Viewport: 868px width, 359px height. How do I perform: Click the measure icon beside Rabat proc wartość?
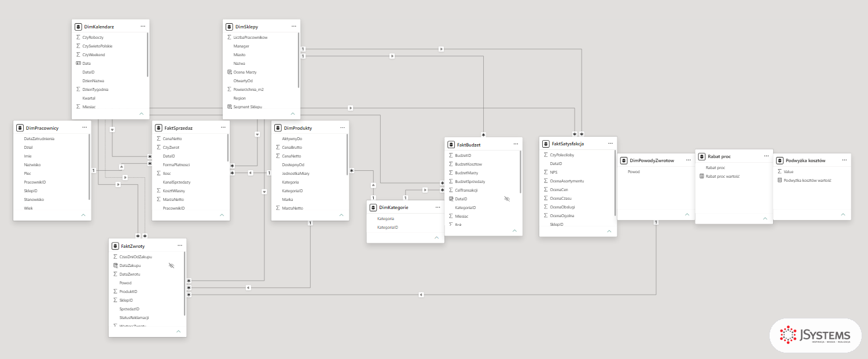[x=701, y=176]
